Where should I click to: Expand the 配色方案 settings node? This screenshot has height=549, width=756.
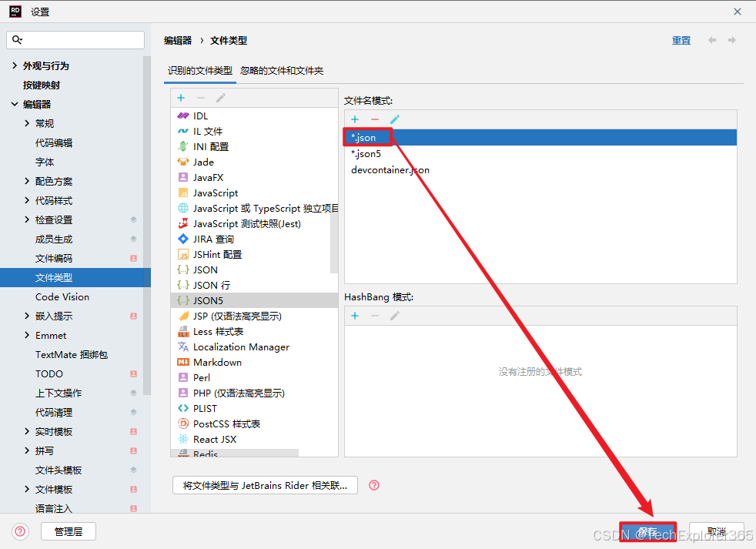pos(27,182)
